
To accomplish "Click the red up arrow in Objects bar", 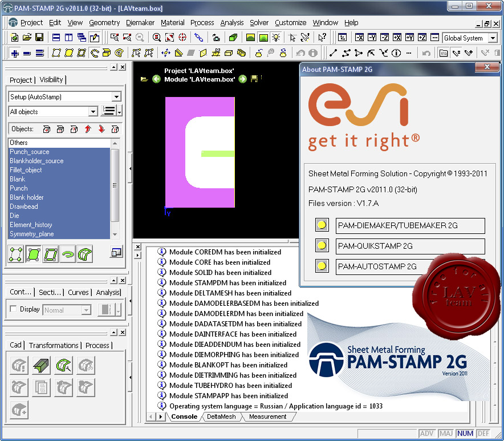I will pos(88,130).
